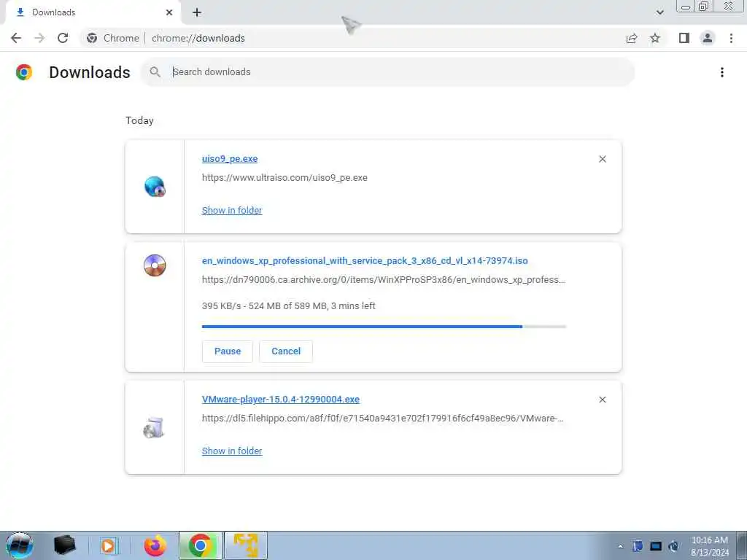Open the Windows Start menu
Screen dimensions: 747x560
tap(20, 545)
